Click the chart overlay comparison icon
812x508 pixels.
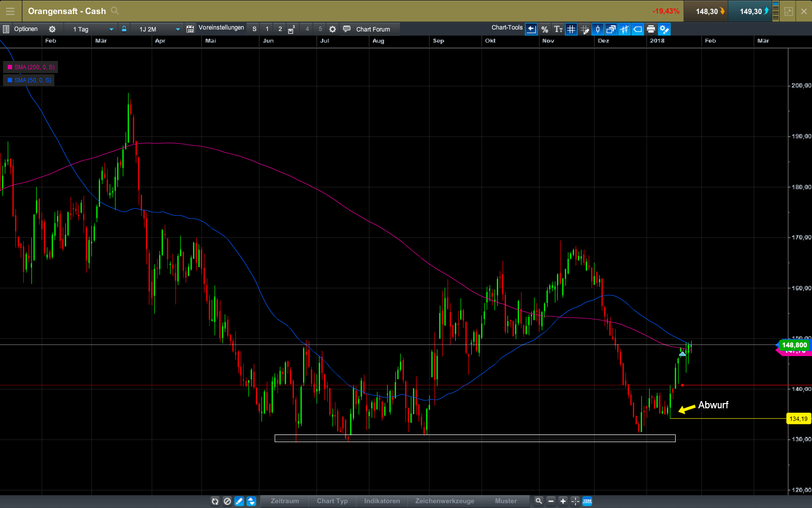coord(611,29)
